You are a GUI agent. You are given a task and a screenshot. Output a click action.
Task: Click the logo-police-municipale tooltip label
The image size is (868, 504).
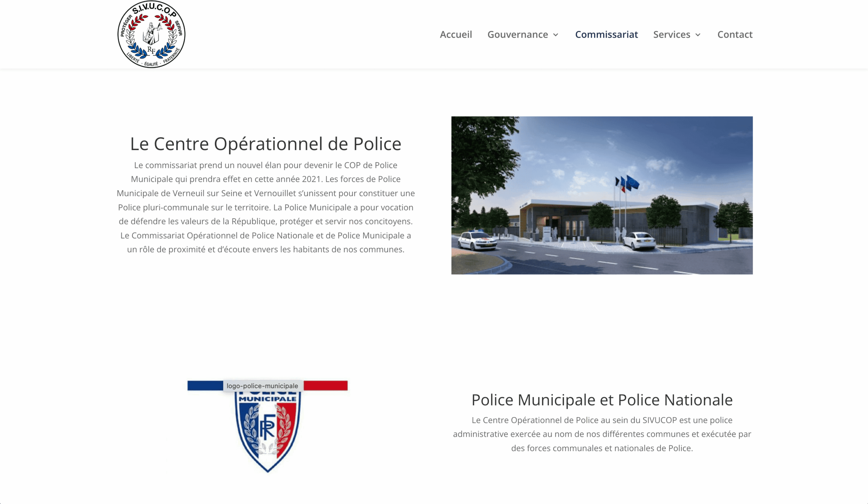pos(262,386)
